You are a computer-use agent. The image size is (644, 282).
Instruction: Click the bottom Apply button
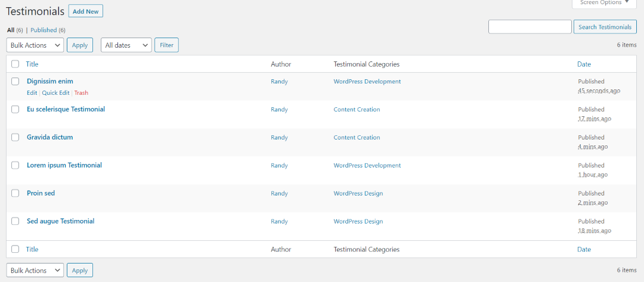(x=80, y=271)
